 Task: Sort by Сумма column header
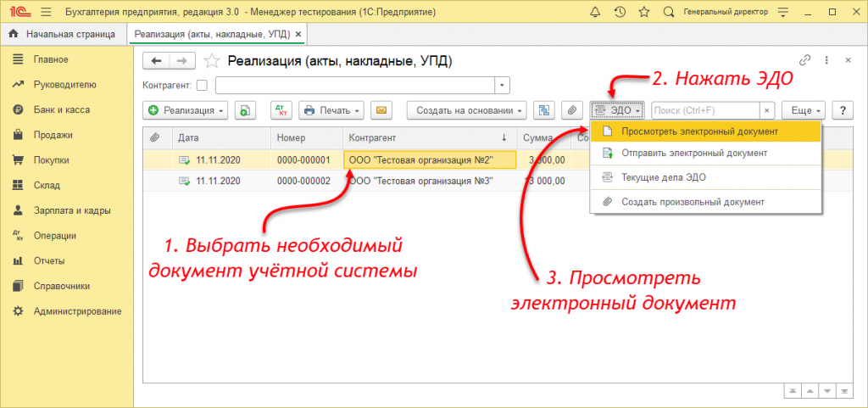[x=543, y=138]
